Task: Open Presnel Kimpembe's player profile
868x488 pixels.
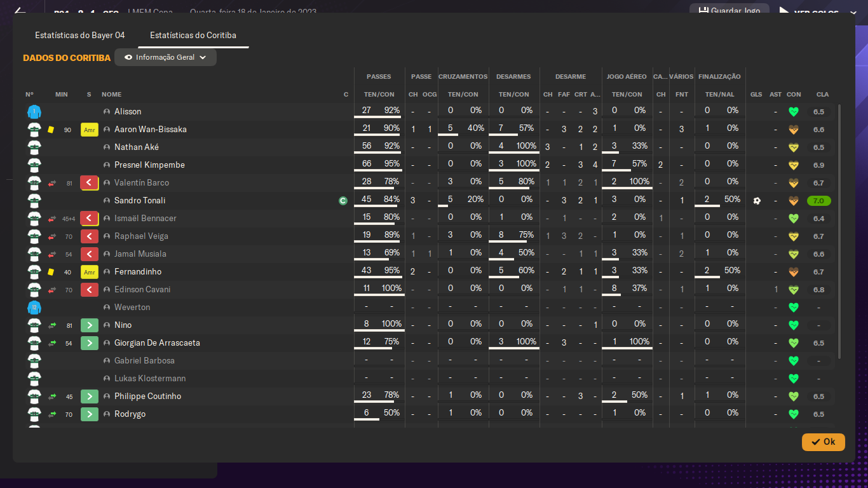Action: (x=149, y=165)
